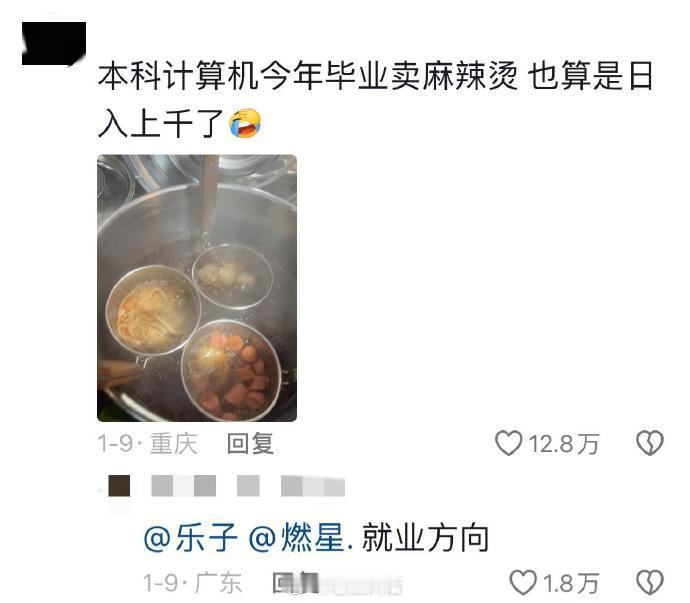Tap the 入上千了 second line of comment

pyautogui.click(x=161, y=123)
